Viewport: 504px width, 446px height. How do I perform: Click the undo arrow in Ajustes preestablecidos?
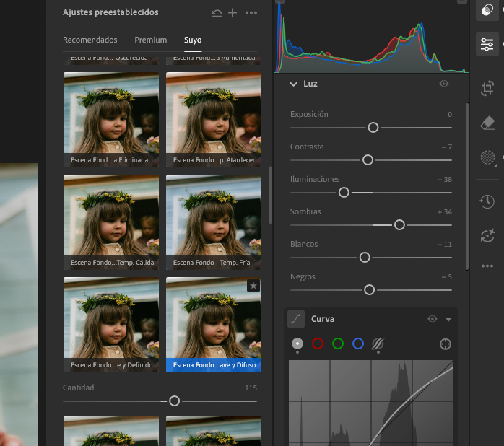click(217, 13)
